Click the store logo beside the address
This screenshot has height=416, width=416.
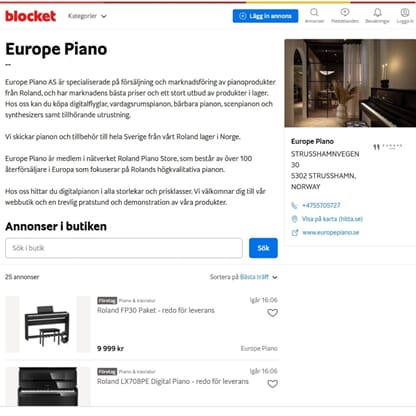tap(388, 146)
